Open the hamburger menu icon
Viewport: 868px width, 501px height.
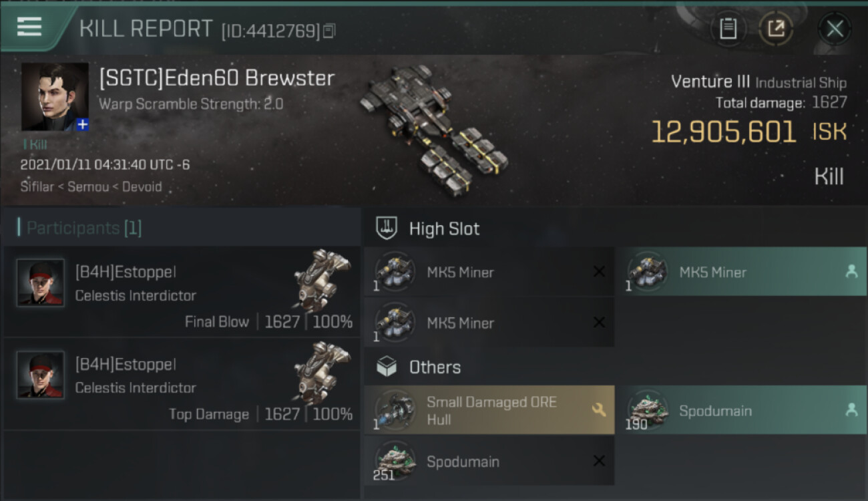pos(29,27)
